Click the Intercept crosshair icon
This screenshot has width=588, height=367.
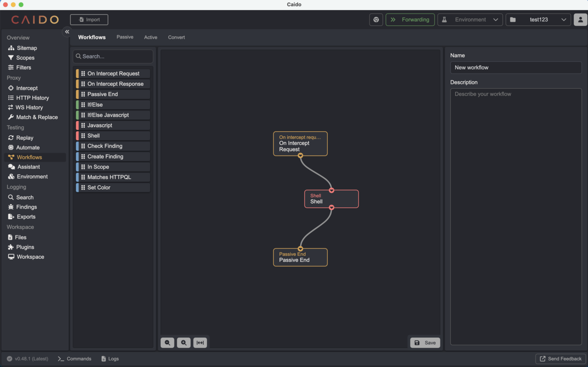pyautogui.click(x=11, y=88)
